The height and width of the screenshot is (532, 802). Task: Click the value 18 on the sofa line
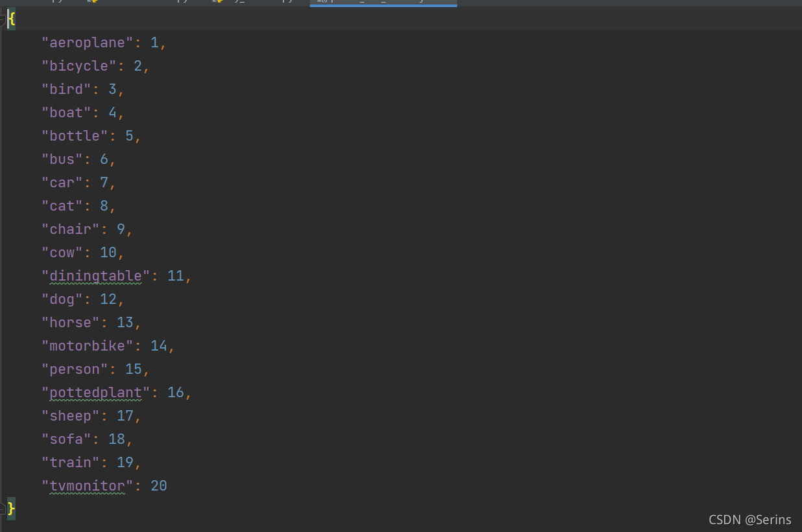117,439
